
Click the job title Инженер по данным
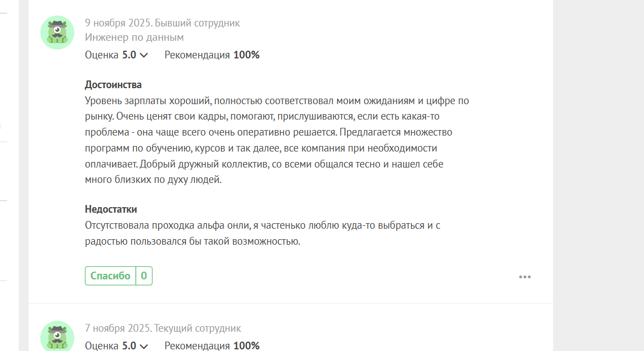click(x=134, y=37)
